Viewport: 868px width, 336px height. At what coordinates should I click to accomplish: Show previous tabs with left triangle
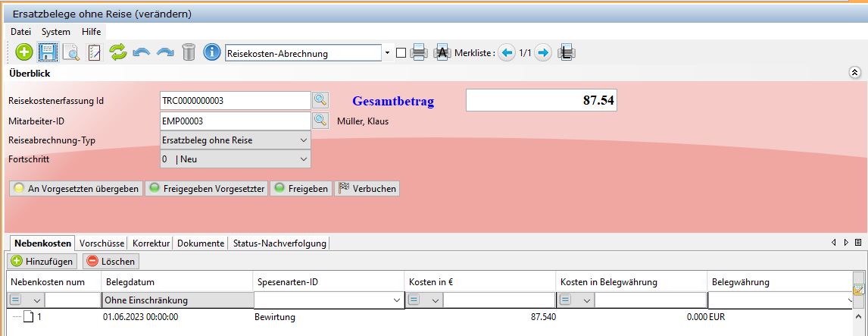pyautogui.click(x=834, y=242)
